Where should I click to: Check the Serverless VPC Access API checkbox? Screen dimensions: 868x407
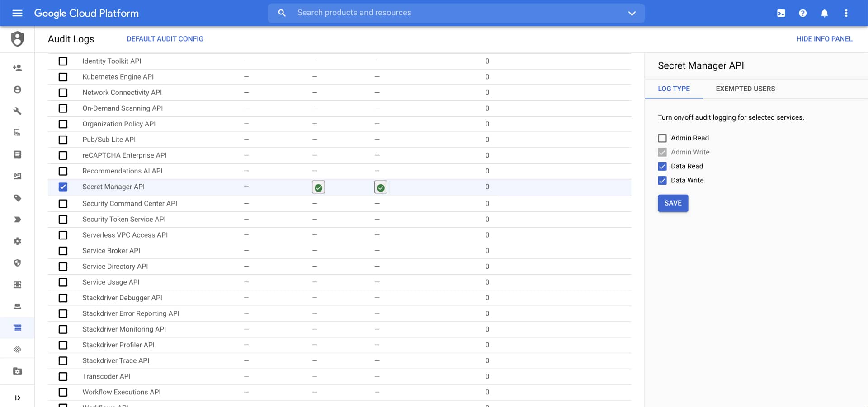click(x=63, y=235)
